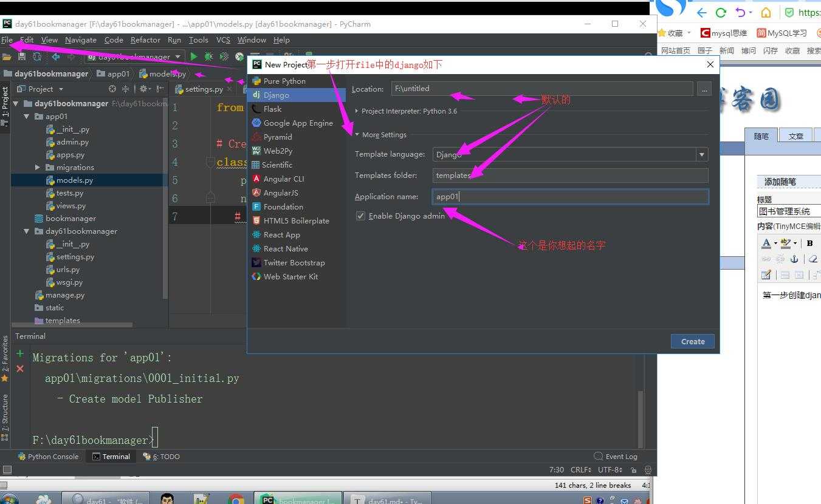The image size is (821, 504).
Task: Toggle the Enable Django admin checkbox
Action: pyautogui.click(x=361, y=216)
